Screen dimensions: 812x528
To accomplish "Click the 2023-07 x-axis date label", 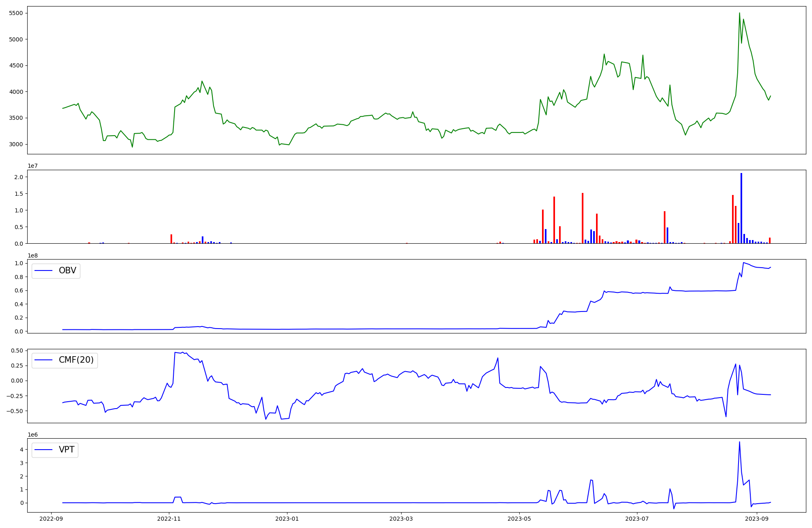I will pyautogui.click(x=637, y=519).
